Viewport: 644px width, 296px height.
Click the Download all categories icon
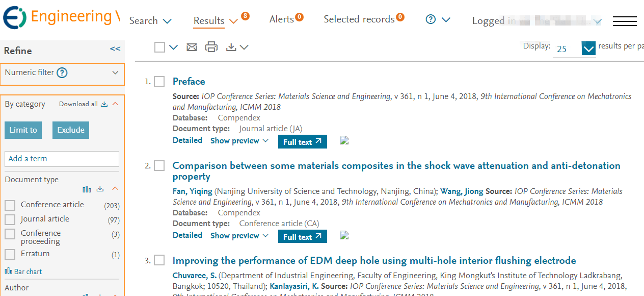[104, 104]
